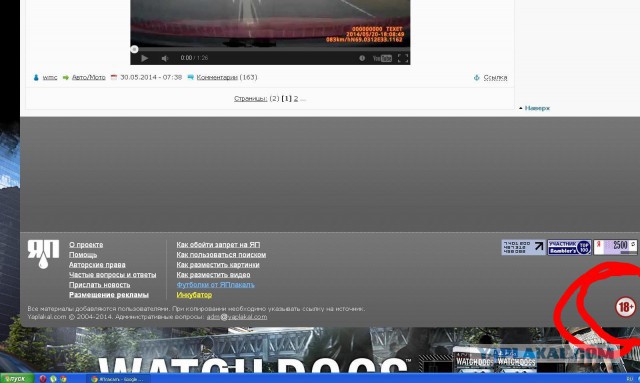The image size is (640, 383).
Task: Go to page 2 in pagination
Action: coord(296,98)
